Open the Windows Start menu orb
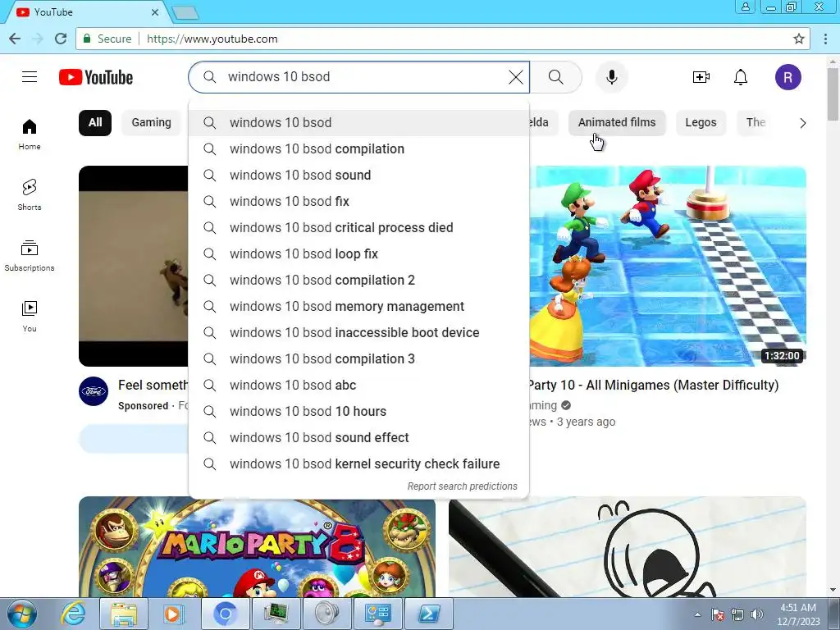Screen dimensions: 840x630 [22, 614]
